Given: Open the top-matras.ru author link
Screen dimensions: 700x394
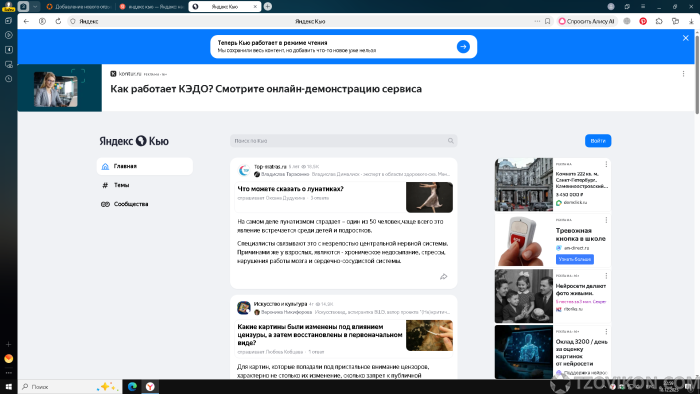Looking at the screenshot, I should click(x=270, y=167).
